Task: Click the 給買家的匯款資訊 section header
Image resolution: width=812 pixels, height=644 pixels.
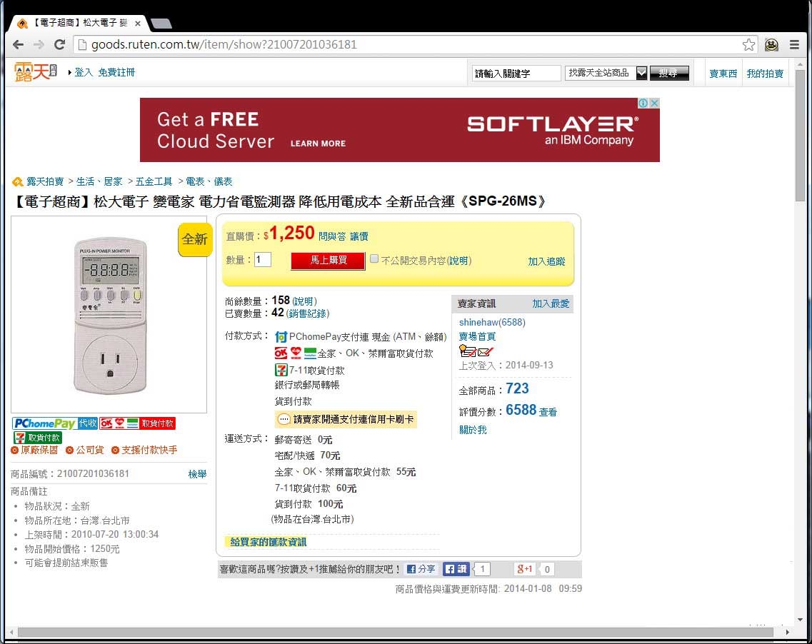Action: pos(269,542)
